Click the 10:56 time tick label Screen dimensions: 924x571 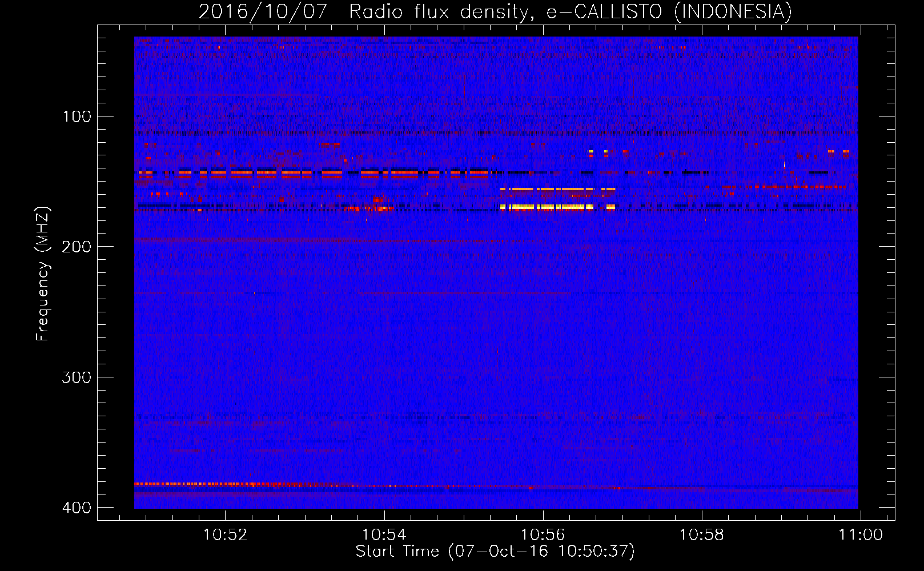(543, 535)
